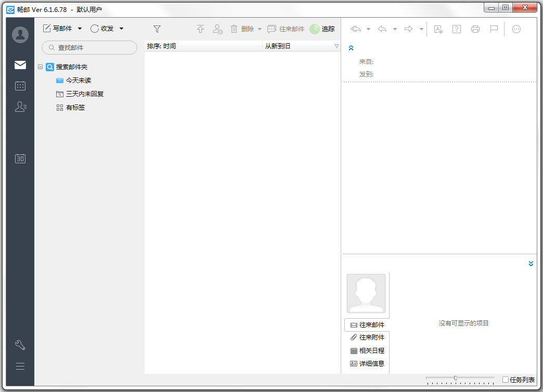Switch to the 往来附件 tab
This screenshot has width=543, height=392.
367,337
